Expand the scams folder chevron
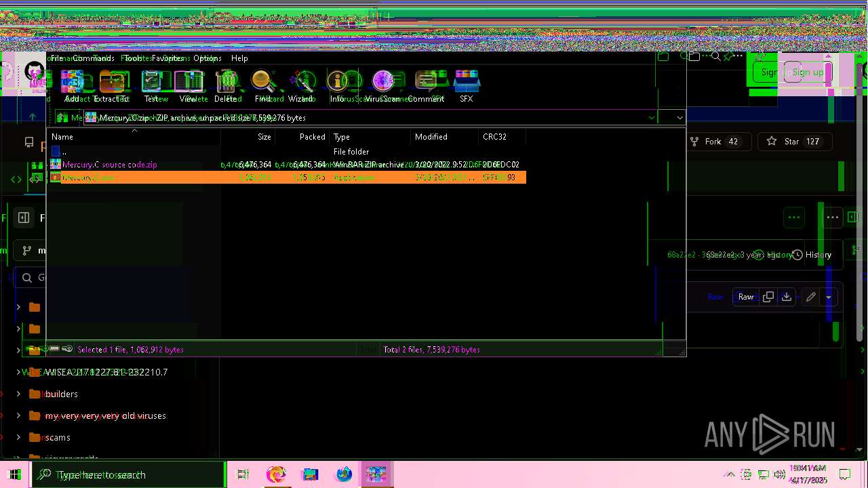 [x=18, y=437]
